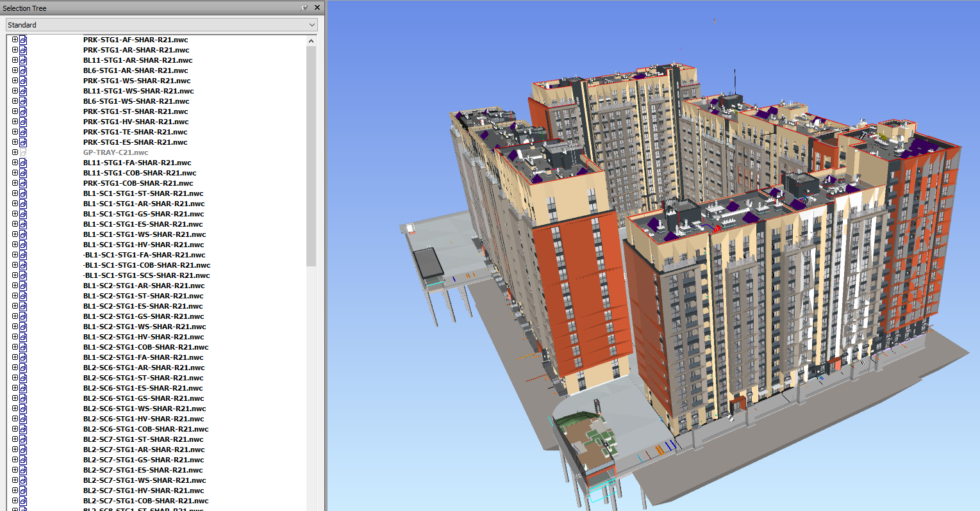980x511 pixels.
Task: Click file icon of BL1-SC2-STG1-GS-SHAR-R21.nwc
Action: coord(23,316)
